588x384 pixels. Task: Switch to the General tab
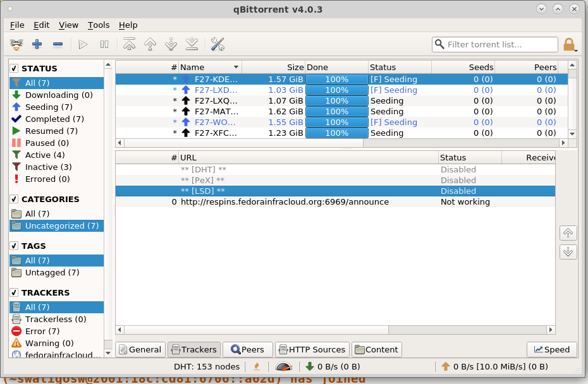coord(140,349)
